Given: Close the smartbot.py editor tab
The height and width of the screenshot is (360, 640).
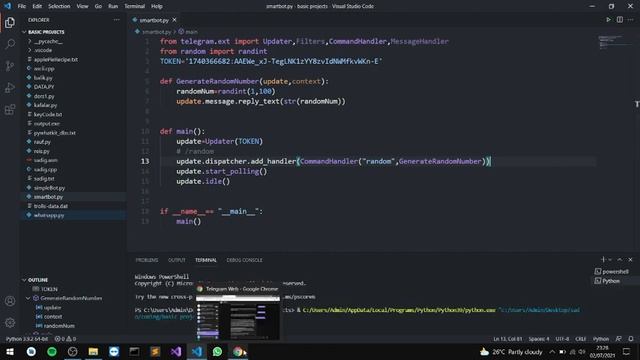Looking at the screenshot, I should [x=175, y=20].
